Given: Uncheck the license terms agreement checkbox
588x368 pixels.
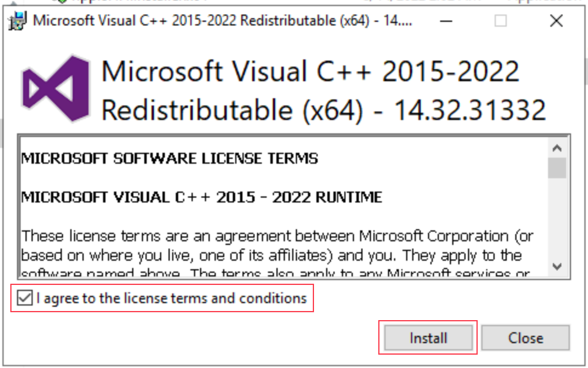Looking at the screenshot, I should point(25,298).
